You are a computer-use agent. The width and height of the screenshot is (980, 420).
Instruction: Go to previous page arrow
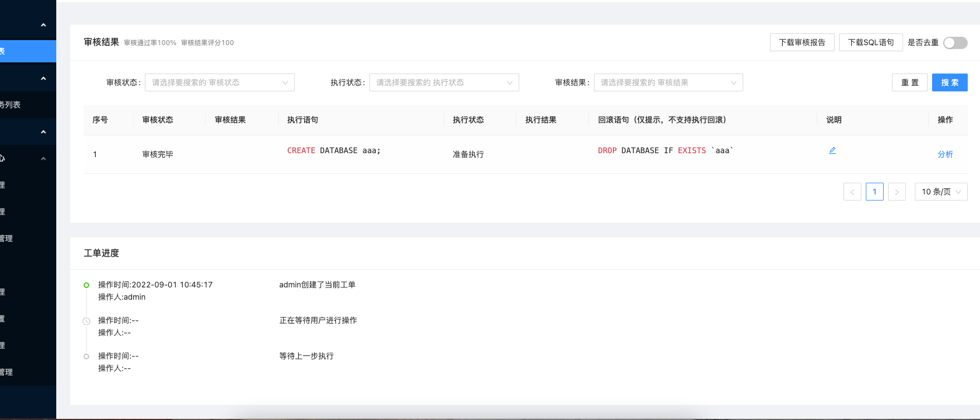[x=852, y=192]
